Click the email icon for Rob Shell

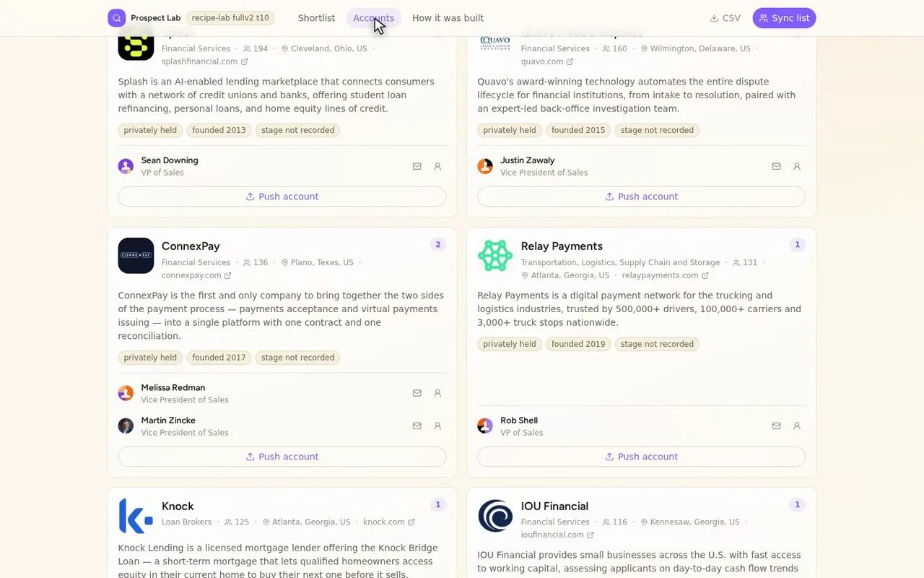[777, 426]
